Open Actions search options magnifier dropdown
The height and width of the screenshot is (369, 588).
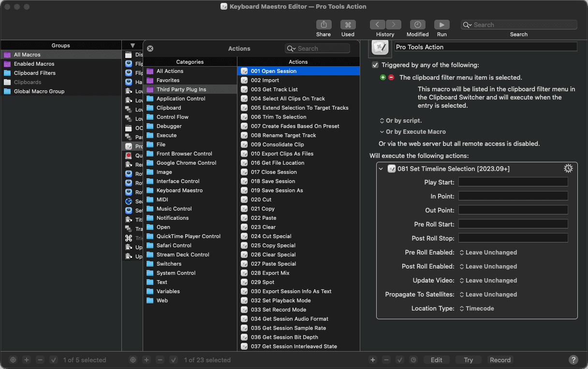coord(291,48)
